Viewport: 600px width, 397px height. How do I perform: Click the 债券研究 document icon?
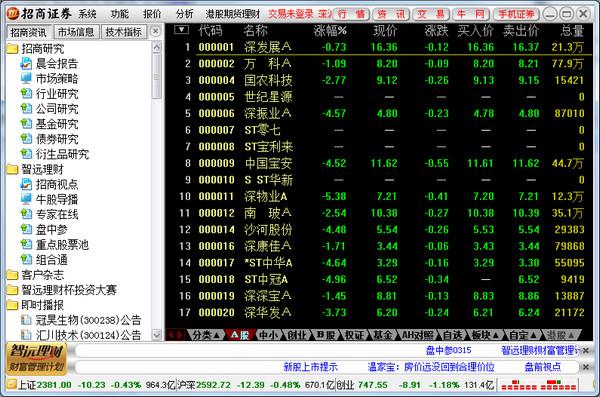(26, 139)
